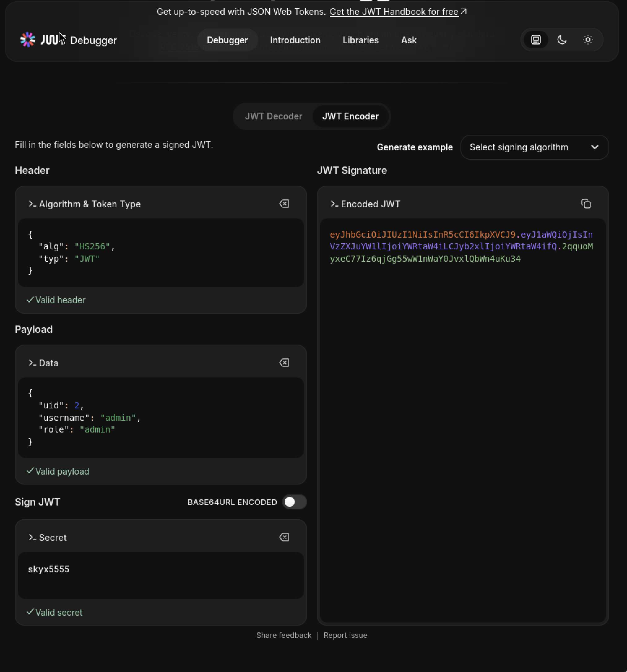The image size is (627, 672).
Task: Click into the header JSON editor
Action: pos(161,252)
